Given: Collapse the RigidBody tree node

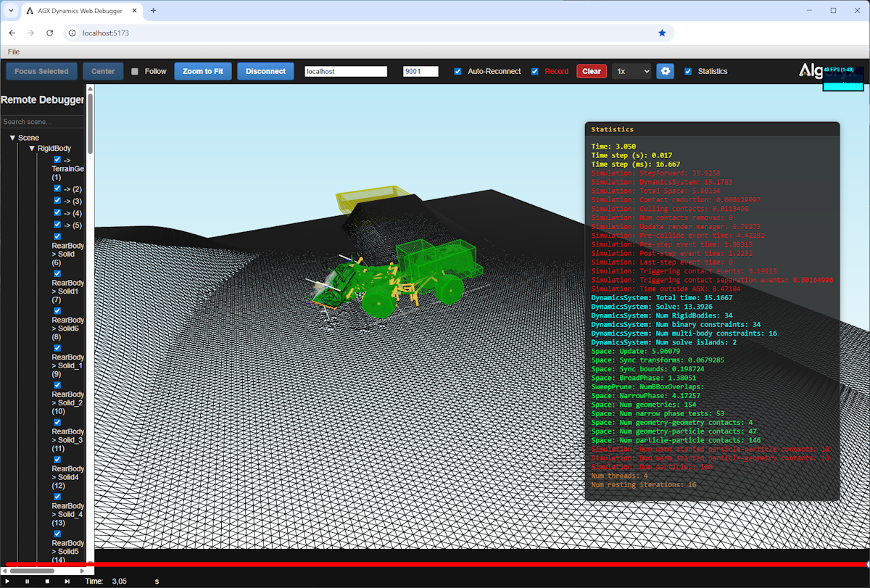Looking at the screenshot, I should click(x=32, y=148).
